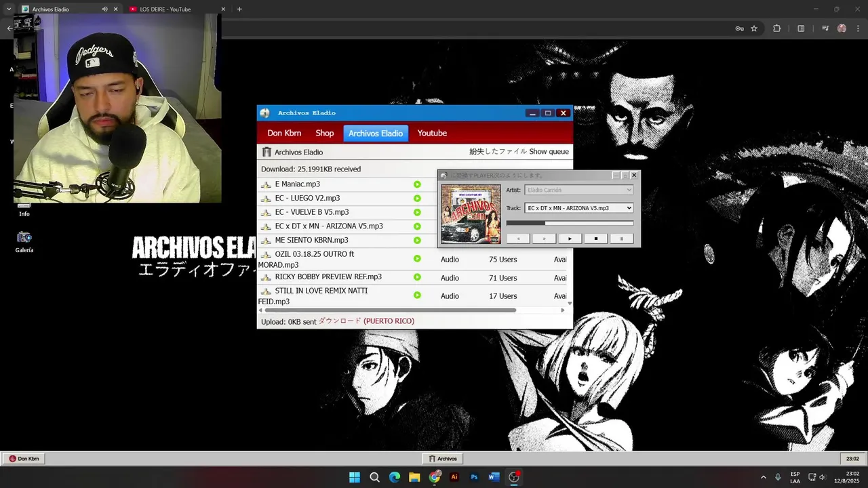Play STILL IN LOVE REMIX green button

[x=417, y=296]
